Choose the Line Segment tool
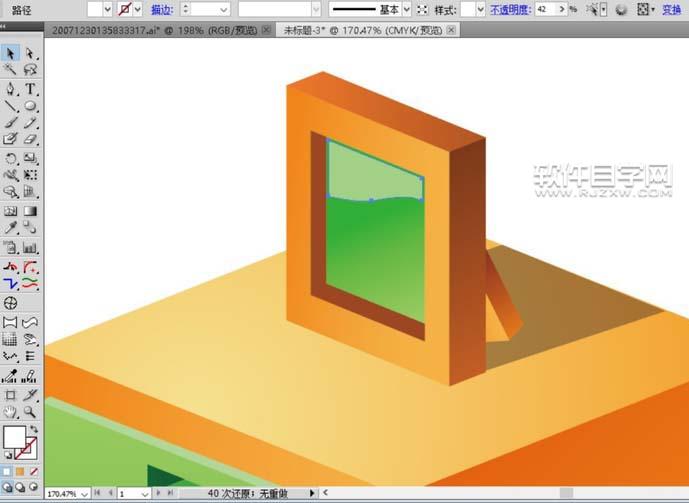 tap(10, 106)
